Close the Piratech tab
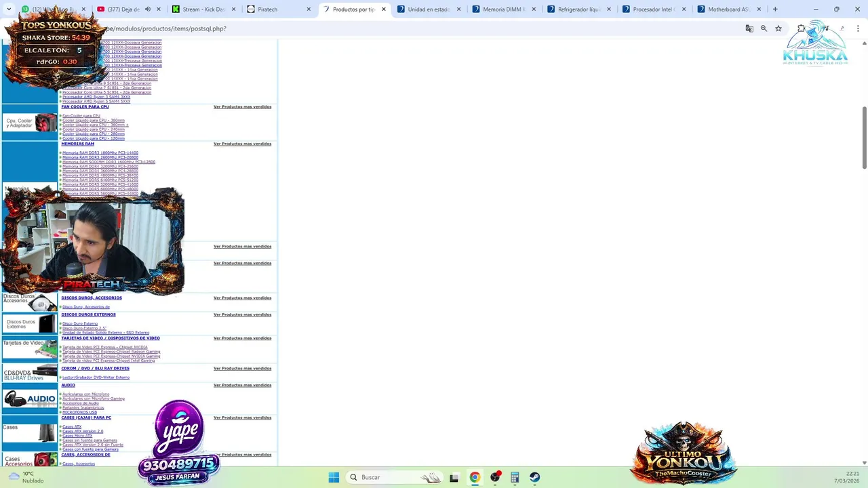The width and height of the screenshot is (868, 488). 309,9
